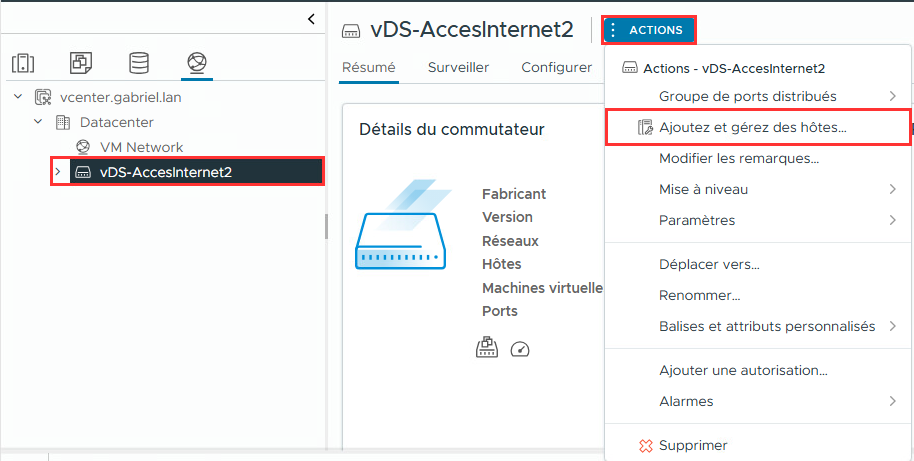Choose Ajoutez et gérez des hôtes
The height and width of the screenshot is (461, 914).
752,128
